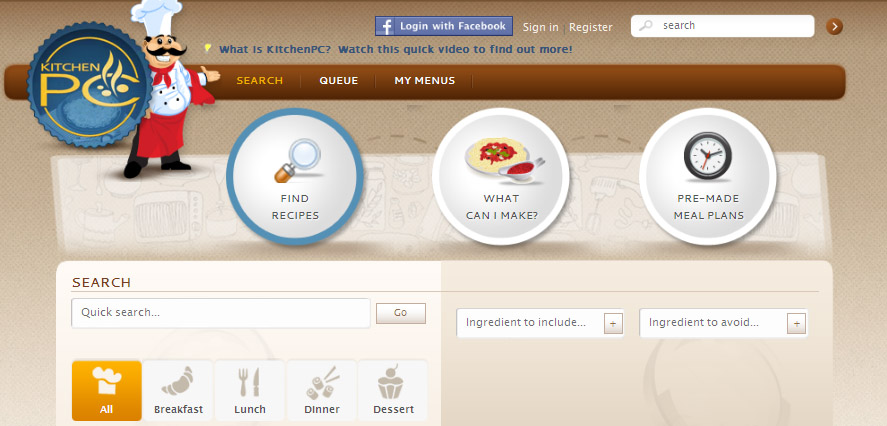Click the Register link
The height and width of the screenshot is (426, 887).
(591, 27)
